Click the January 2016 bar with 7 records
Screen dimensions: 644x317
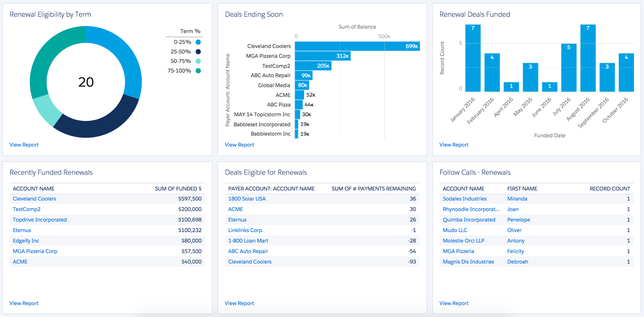click(473, 58)
